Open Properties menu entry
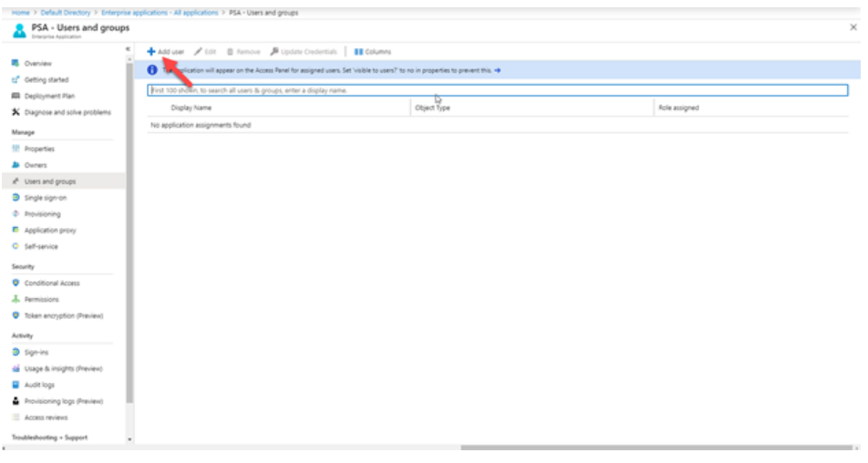Screen dimensions: 868x463 coord(39,149)
